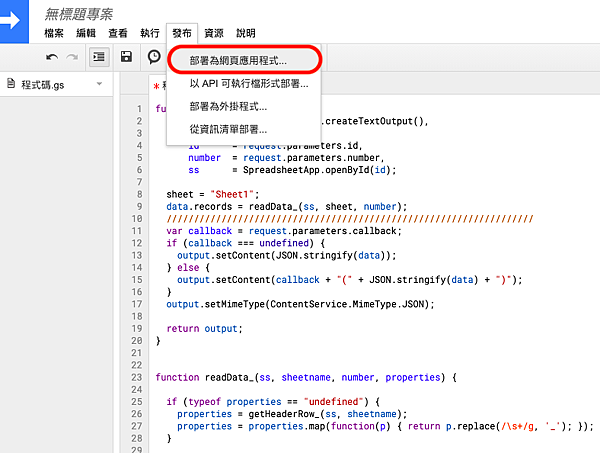600x453 pixels.
Task: Click the save floppy disk icon
Action: pyautogui.click(x=126, y=57)
